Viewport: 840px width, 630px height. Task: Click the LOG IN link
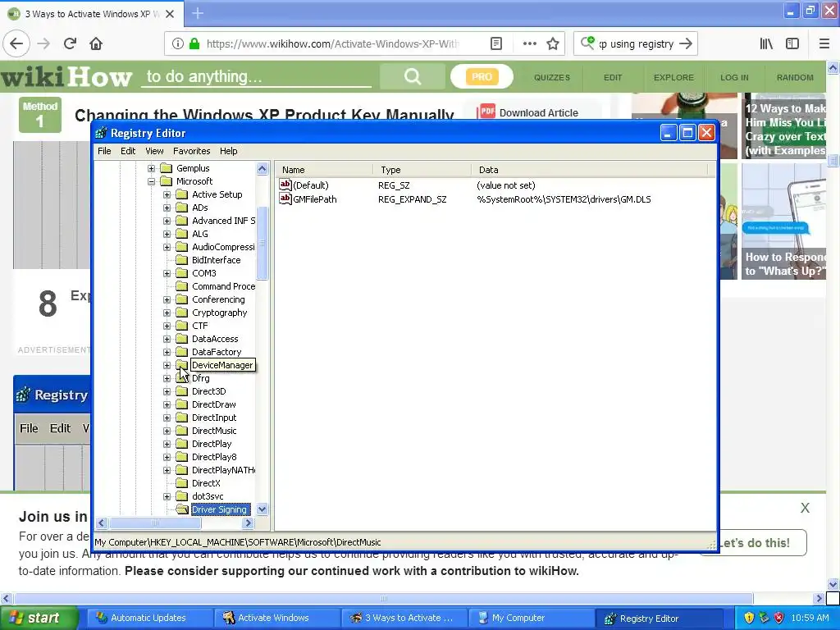click(734, 78)
